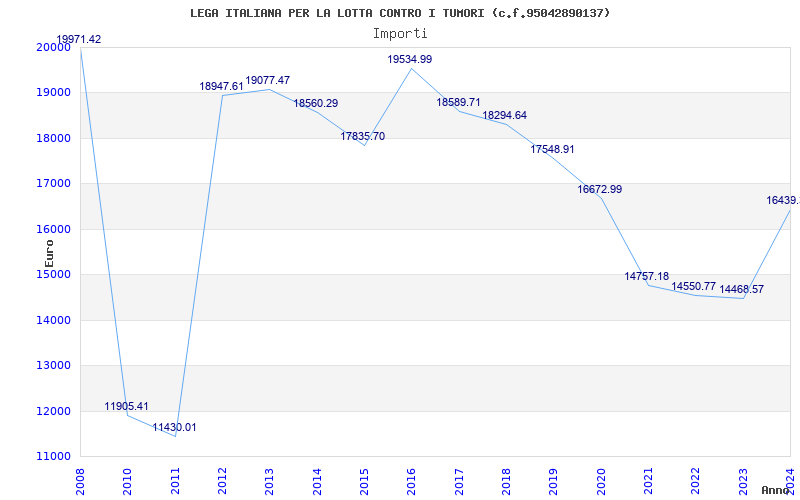Click x-axis year 2008
The width and height of the screenshot is (800, 500).
coord(80,481)
